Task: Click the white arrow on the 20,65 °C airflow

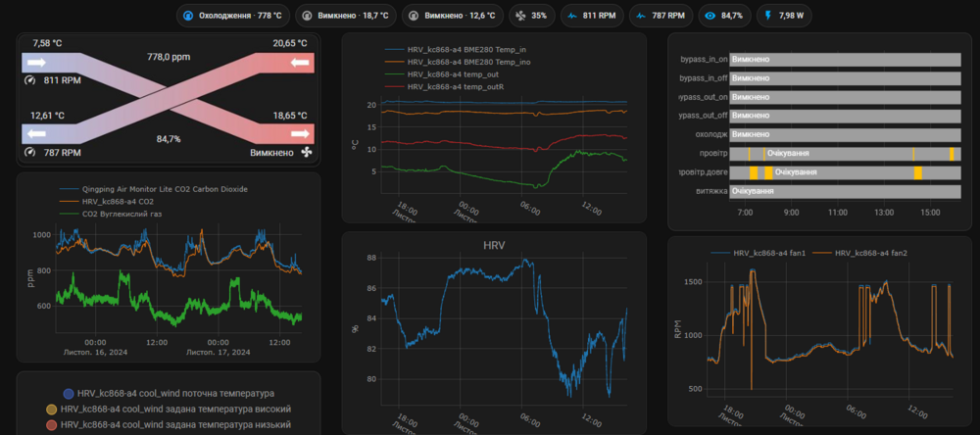Action: click(x=301, y=63)
